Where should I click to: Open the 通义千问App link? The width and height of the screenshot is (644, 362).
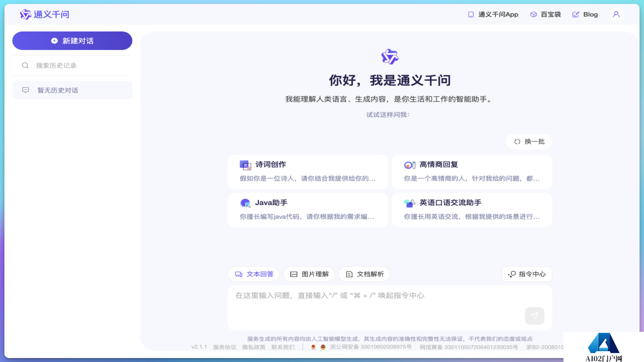[493, 14]
